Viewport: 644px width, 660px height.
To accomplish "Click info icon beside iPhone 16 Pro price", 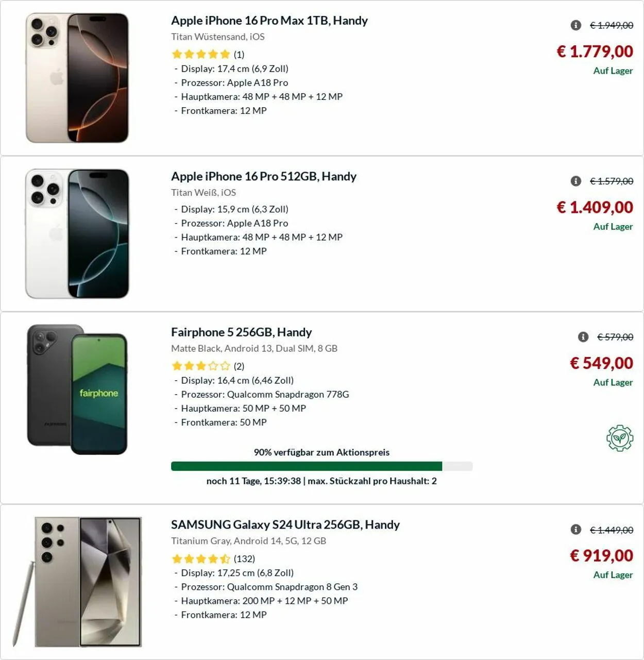I will point(576,181).
